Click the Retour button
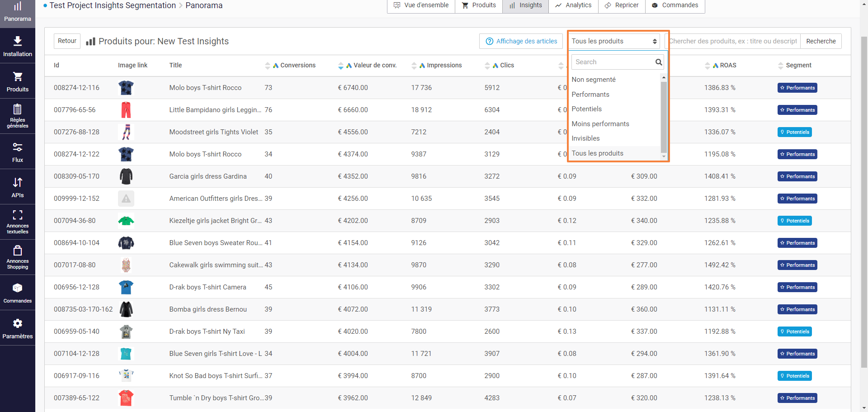This screenshot has height=412, width=868. 67,41
